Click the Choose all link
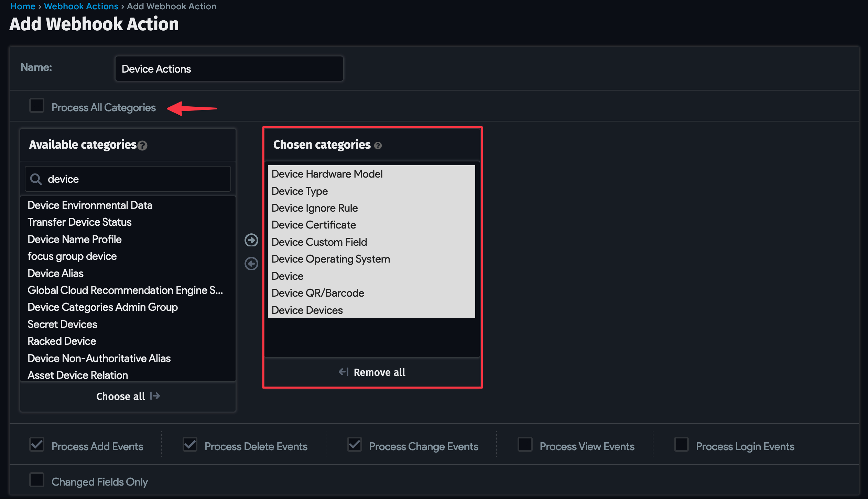This screenshot has height=499, width=868. pos(120,396)
